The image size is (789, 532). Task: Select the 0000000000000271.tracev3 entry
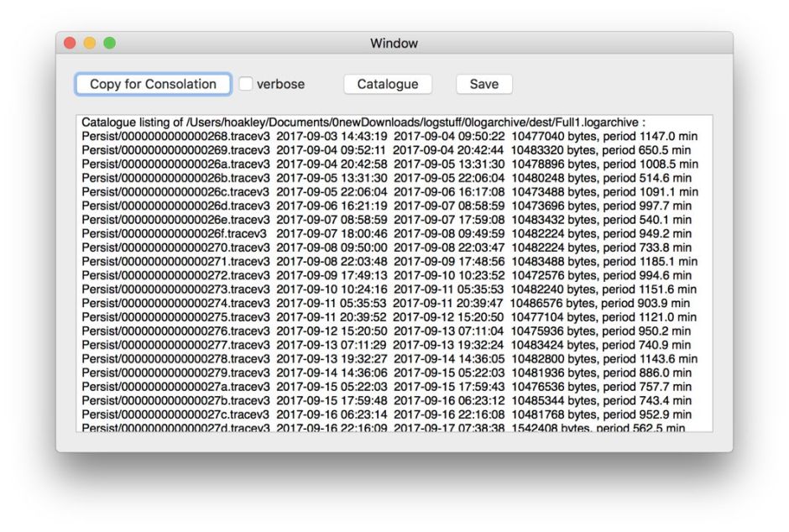point(175,261)
